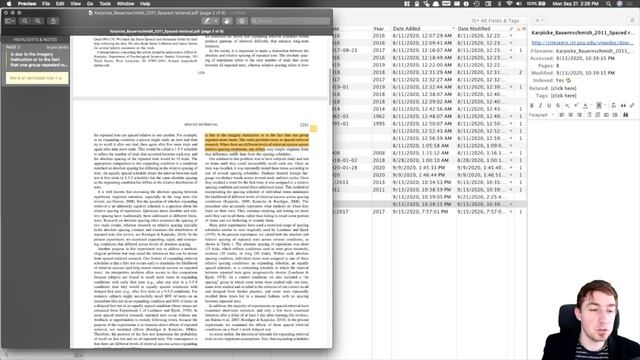Sort by the Date Modified column header
Viewport: 640px width, 360px height.
click(482, 29)
